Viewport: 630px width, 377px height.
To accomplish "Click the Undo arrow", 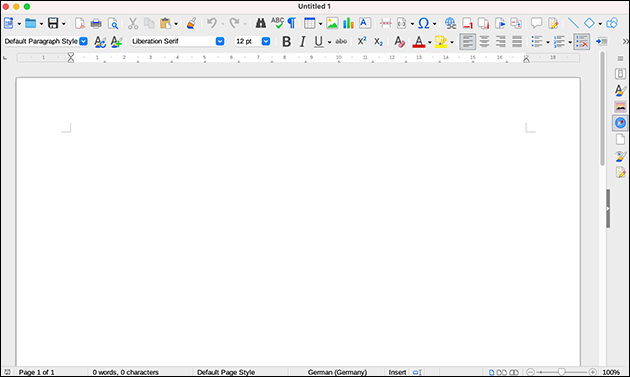I will coord(212,23).
